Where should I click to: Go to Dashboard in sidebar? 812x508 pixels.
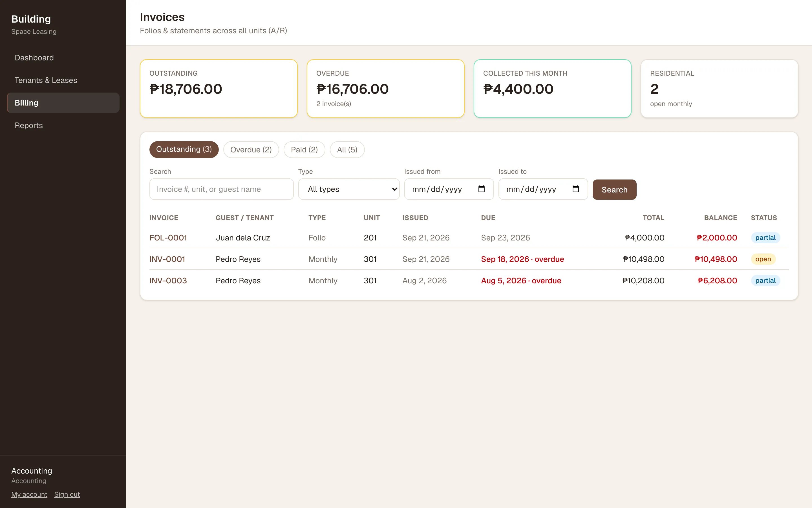pyautogui.click(x=63, y=58)
